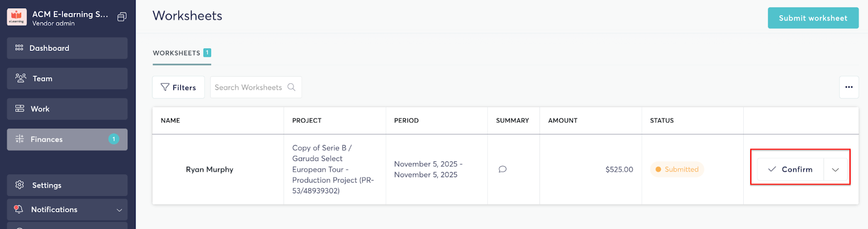Image resolution: width=868 pixels, height=229 pixels.
Task: Open the Work section
Action: click(67, 109)
